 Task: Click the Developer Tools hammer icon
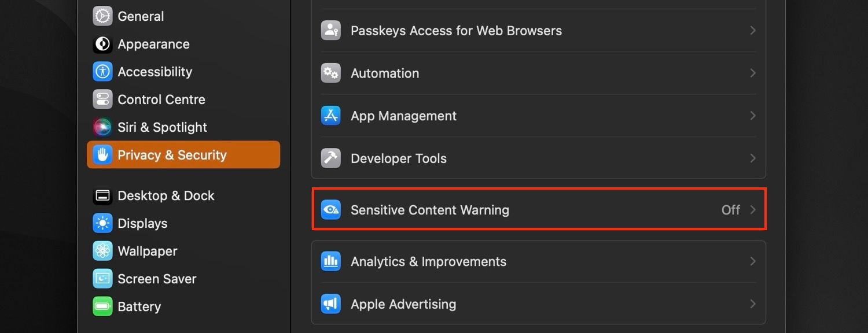tap(331, 158)
